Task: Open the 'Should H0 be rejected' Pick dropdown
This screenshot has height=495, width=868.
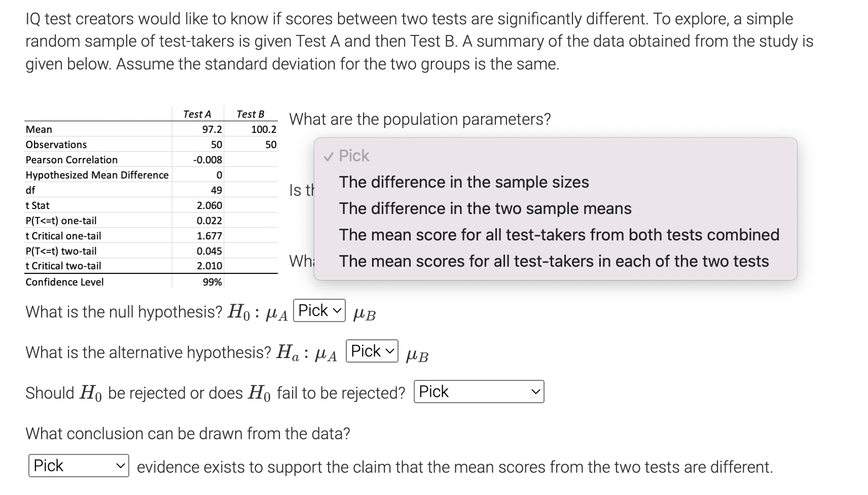Action: [478, 391]
